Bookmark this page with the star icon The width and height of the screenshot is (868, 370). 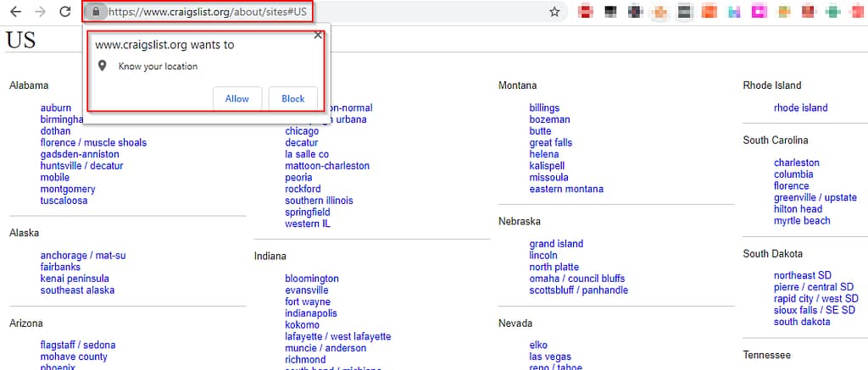[554, 12]
